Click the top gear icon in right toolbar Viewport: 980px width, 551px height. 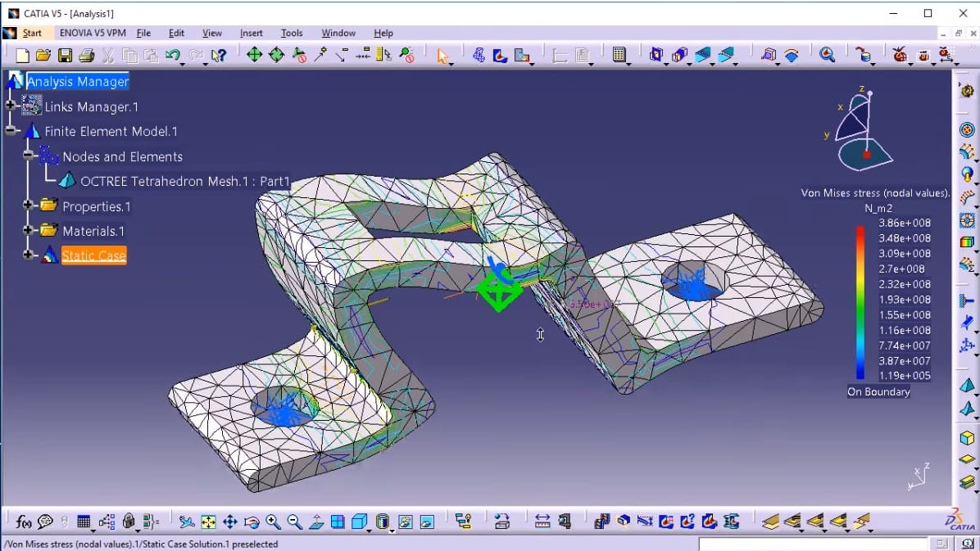[967, 91]
